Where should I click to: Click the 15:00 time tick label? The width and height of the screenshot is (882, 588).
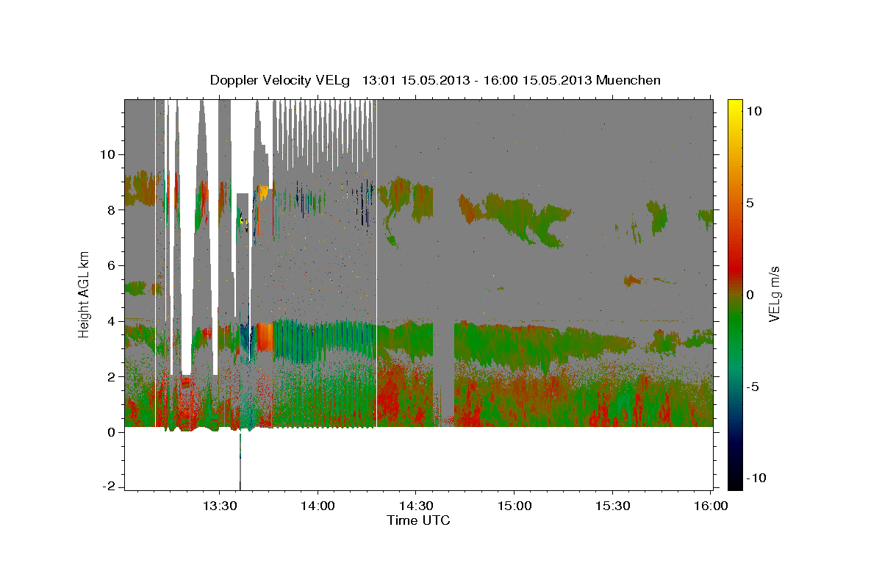pos(514,506)
